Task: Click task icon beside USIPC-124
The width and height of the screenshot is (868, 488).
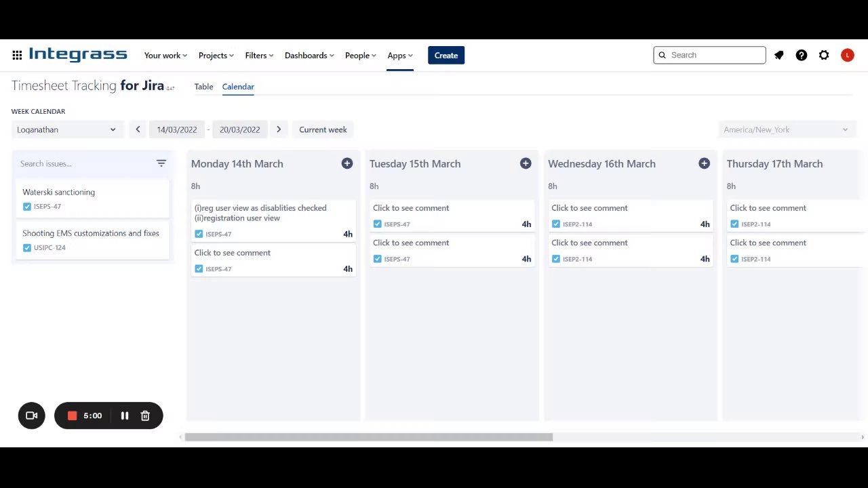Action: [27, 248]
